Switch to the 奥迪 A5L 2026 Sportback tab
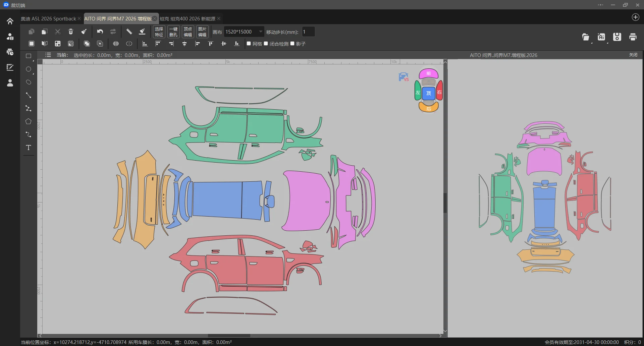Screen dimensions: 644x346 [x=48, y=19]
